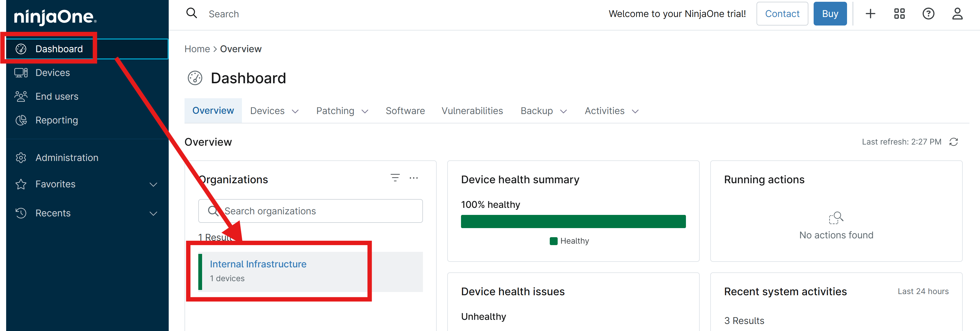Click the '1 devices' text
Viewport: 980px width, 331px height.
tap(227, 279)
